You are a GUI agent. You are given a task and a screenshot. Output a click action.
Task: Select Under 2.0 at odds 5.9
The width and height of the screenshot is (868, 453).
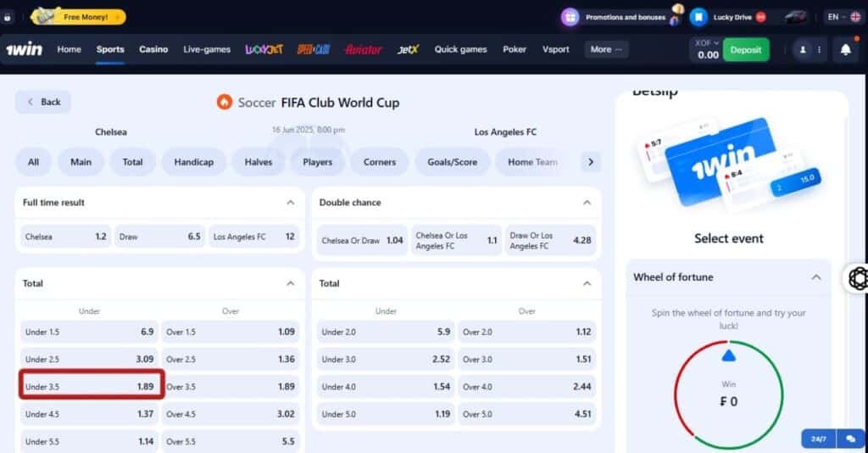click(386, 332)
